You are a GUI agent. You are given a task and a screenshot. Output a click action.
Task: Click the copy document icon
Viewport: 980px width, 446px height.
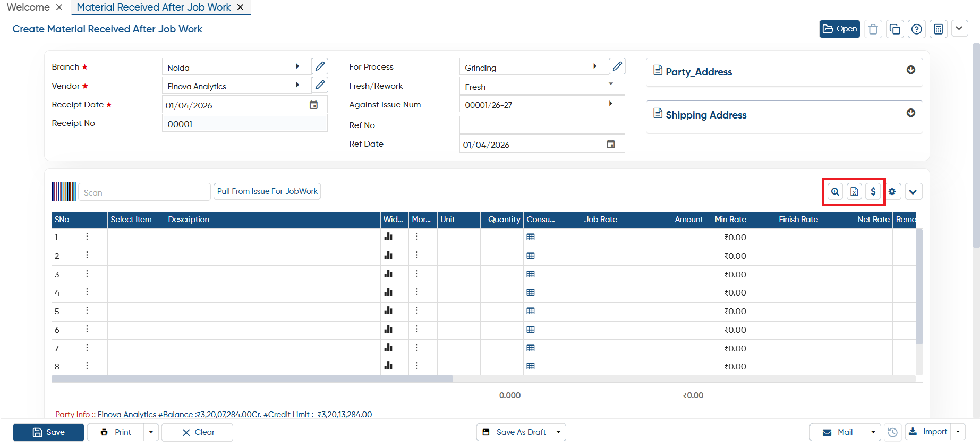895,29
